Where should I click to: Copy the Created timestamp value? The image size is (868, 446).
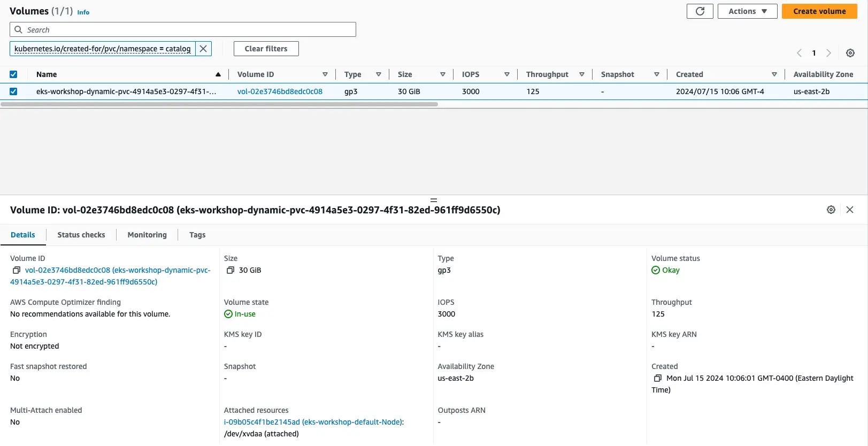click(x=658, y=379)
